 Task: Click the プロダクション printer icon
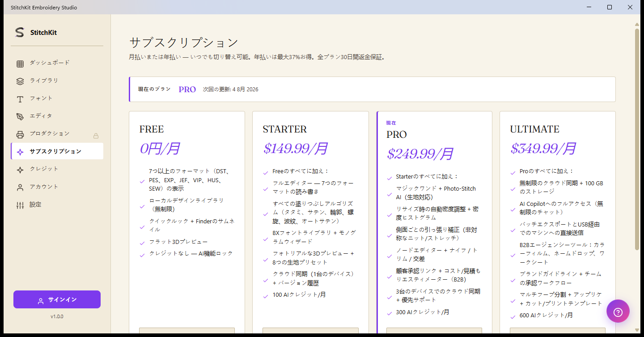20,134
